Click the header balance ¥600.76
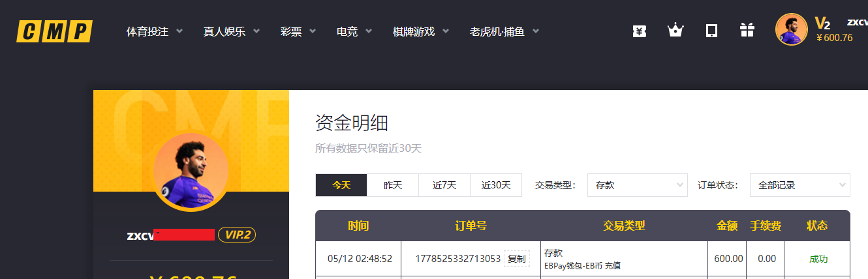 pyautogui.click(x=834, y=38)
